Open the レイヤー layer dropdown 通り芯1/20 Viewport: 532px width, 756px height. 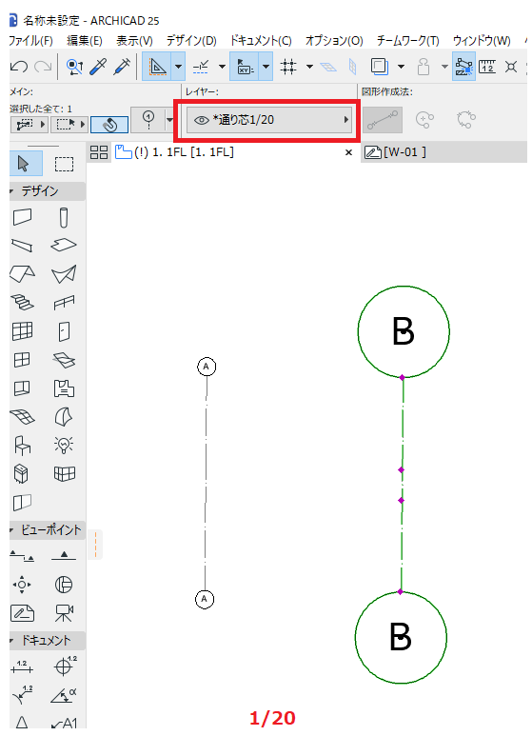(269, 120)
